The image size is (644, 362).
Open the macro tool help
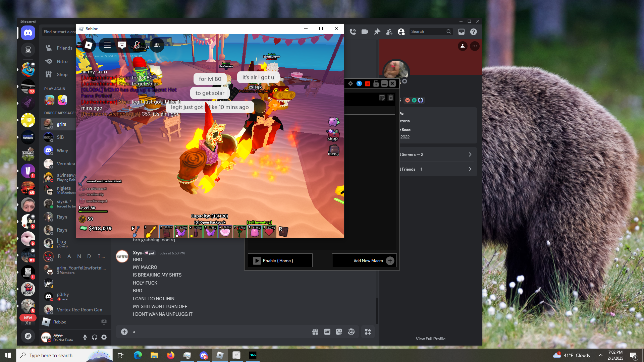359,83
